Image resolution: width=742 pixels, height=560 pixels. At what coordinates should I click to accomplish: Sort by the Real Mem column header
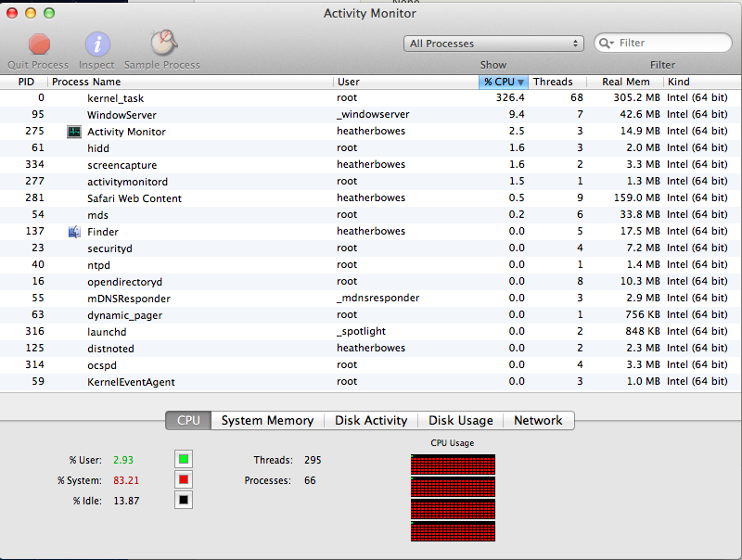625,82
